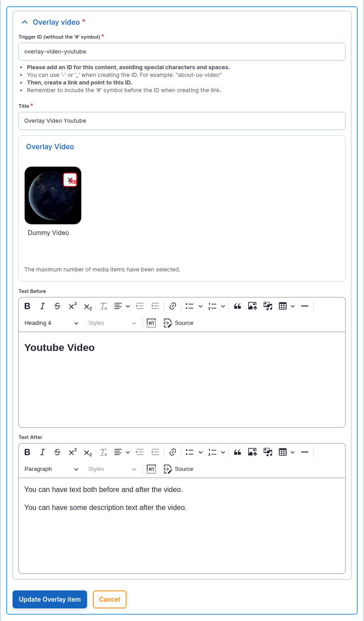Toggle Bold in Text Before editor
This screenshot has height=621, width=364.
(x=27, y=306)
